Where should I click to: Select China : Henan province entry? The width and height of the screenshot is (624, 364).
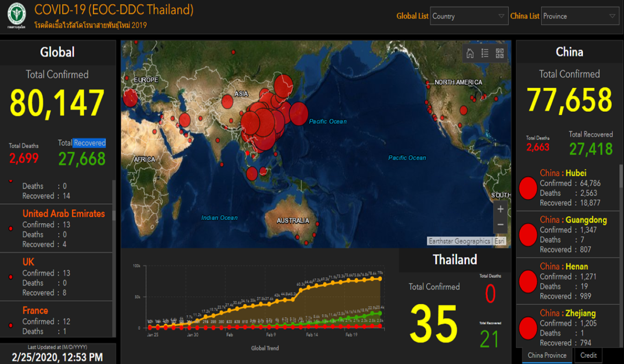click(564, 267)
